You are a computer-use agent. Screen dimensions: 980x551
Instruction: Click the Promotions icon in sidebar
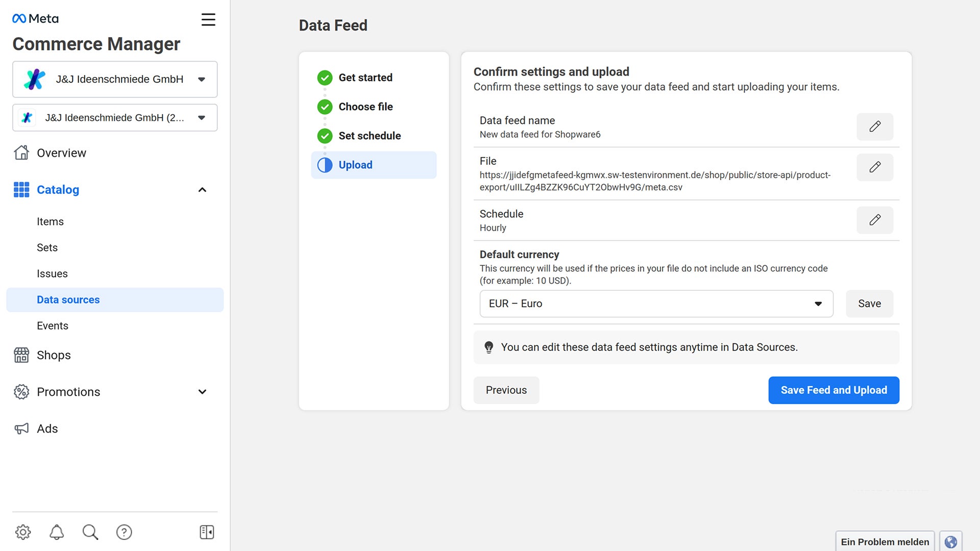[x=21, y=391]
